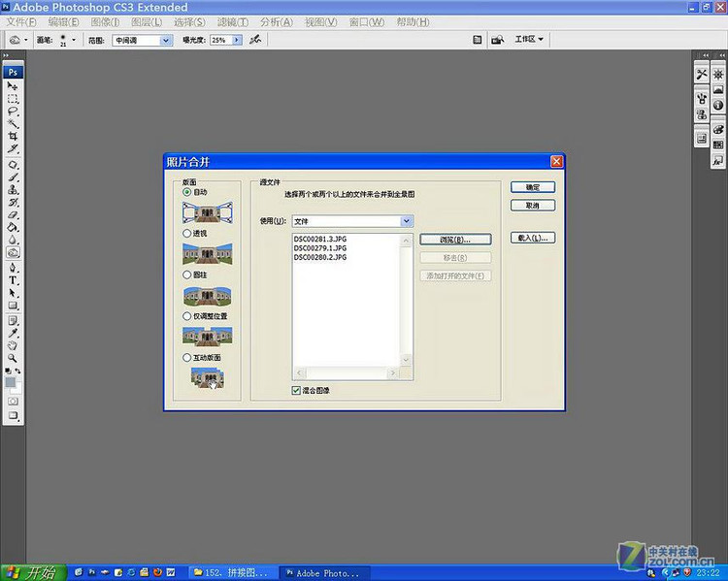This screenshot has width=728, height=581.
Task: Open the brush preset picker arrow
Action: click(x=74, y=40)
